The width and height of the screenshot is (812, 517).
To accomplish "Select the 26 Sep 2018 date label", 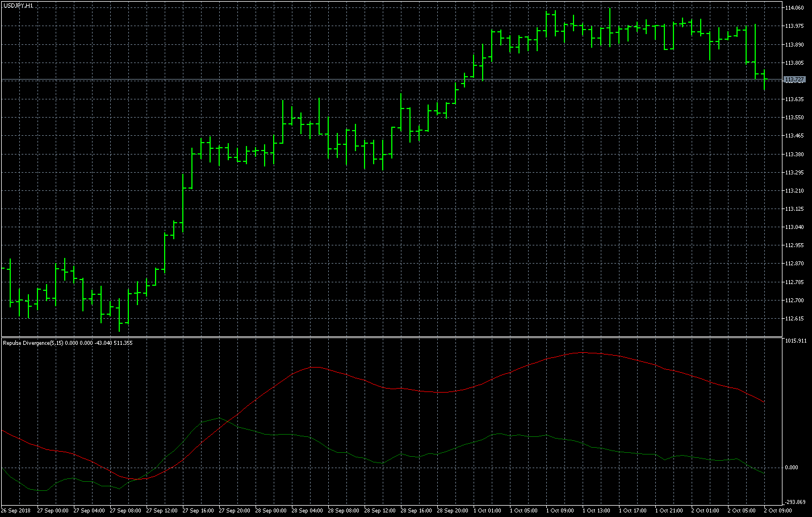I will [16, 511].
